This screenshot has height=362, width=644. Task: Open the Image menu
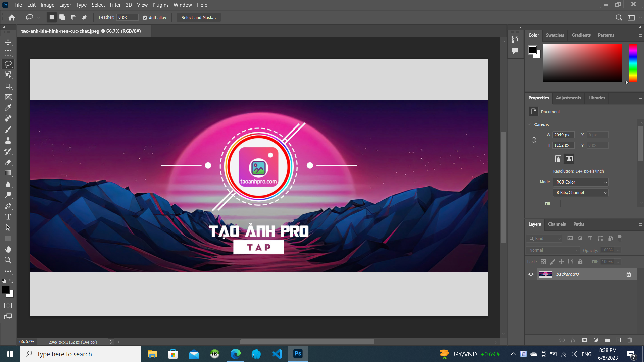(x=47, y=5)
